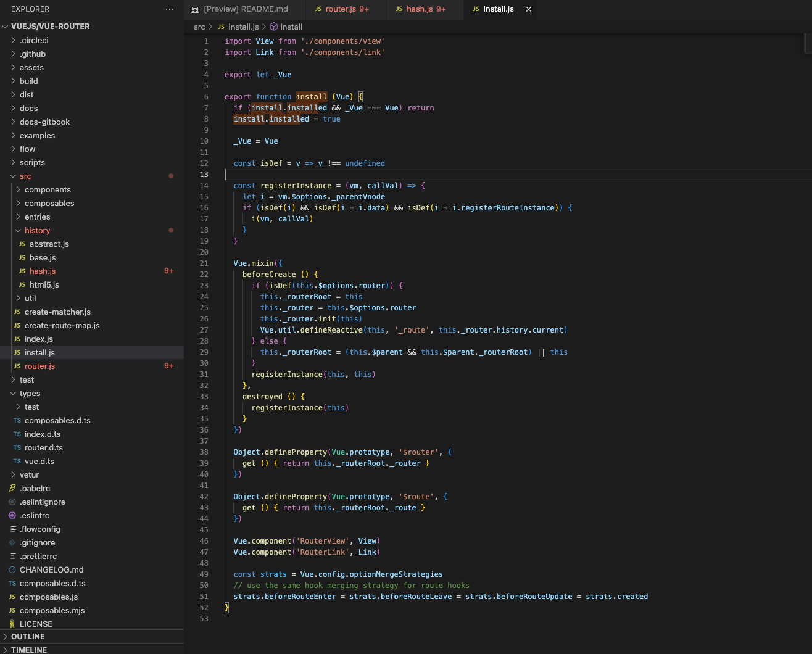The image size is (812, 654).
Task: Click the JS icon of base.js
Action: tap(22, 258)
